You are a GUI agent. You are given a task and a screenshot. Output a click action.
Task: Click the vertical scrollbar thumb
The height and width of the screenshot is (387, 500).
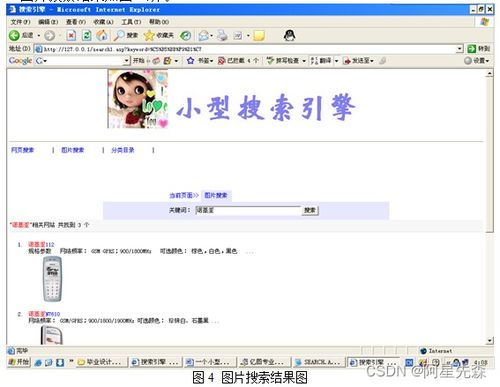pos(489,155)
